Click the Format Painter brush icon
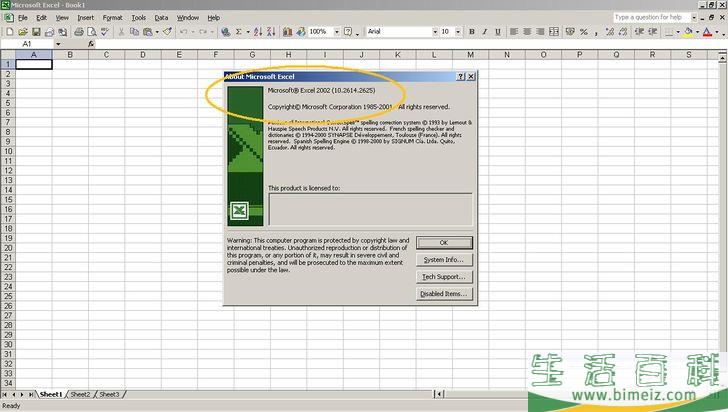Viewport: 728px width, 412px height. point(168,32)
